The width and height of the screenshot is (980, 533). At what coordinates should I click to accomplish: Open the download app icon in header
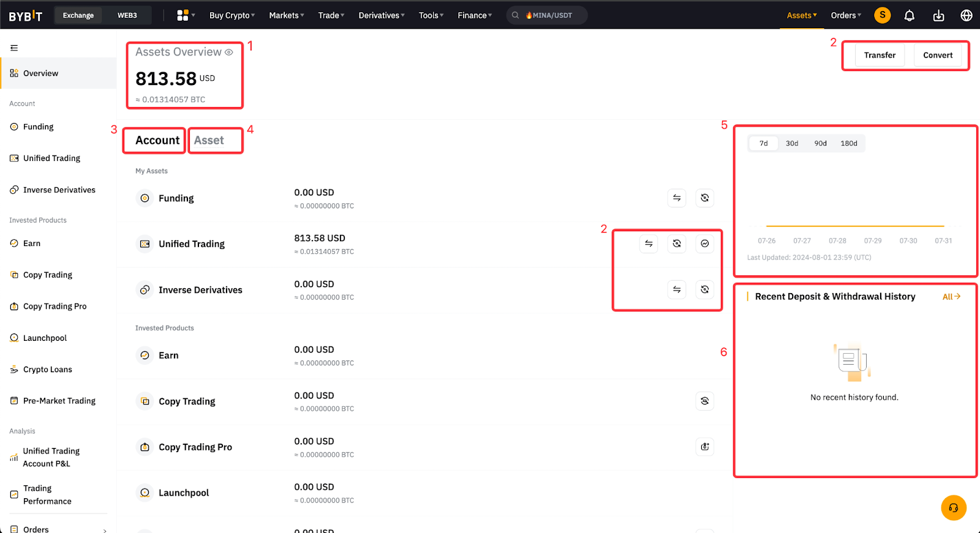938,15
